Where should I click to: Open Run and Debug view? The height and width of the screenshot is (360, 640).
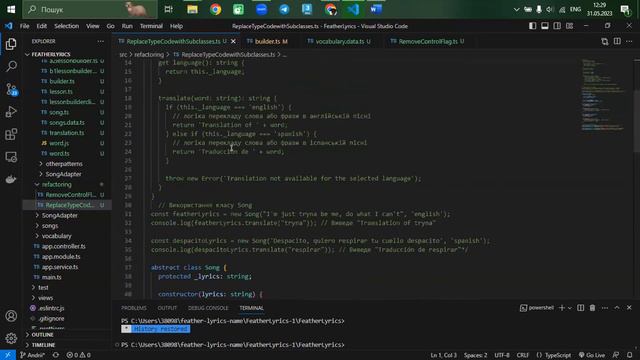[x=11, y=111]
